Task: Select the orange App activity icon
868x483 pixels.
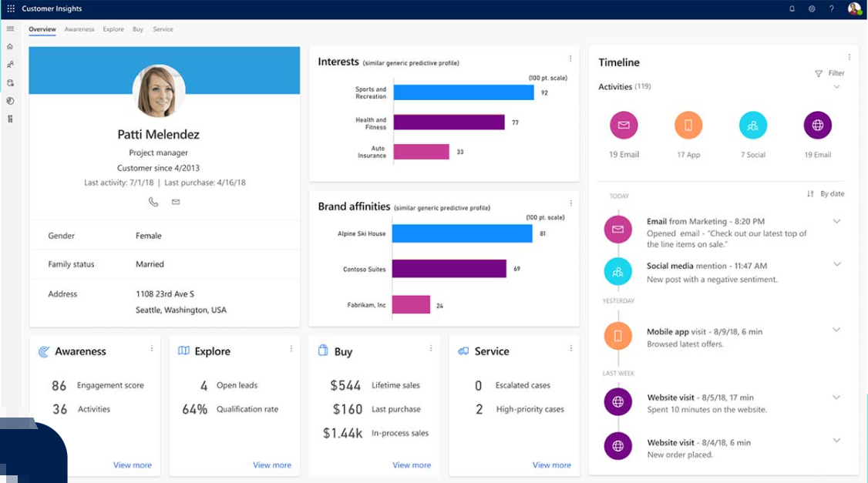Action: 688,125
